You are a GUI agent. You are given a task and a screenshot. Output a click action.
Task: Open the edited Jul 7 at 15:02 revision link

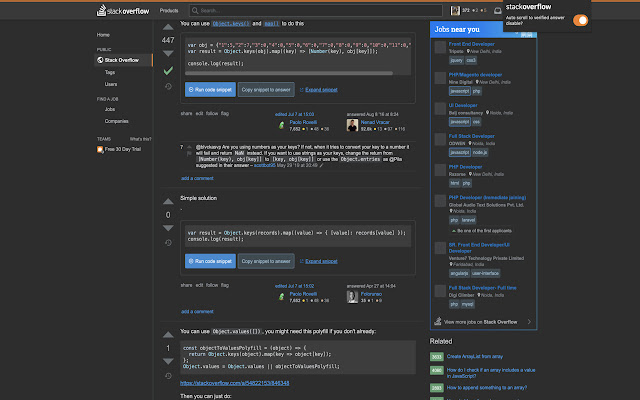coord(294,286)
